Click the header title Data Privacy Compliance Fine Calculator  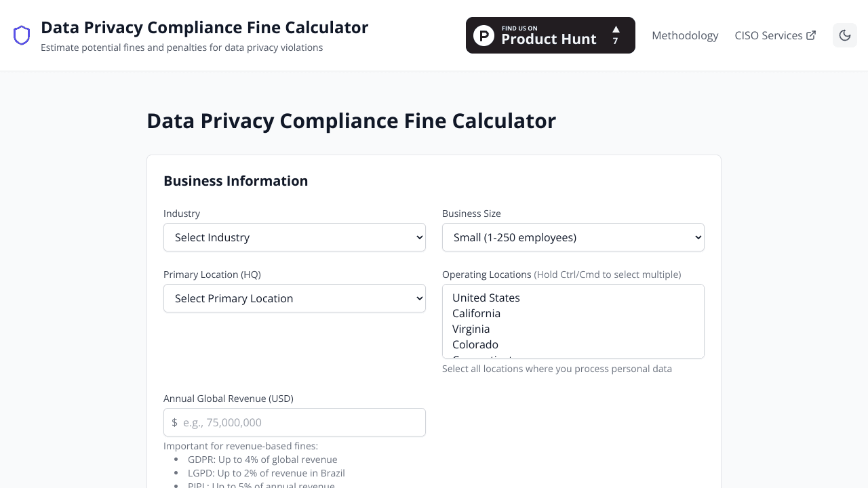tap(204, 28)
